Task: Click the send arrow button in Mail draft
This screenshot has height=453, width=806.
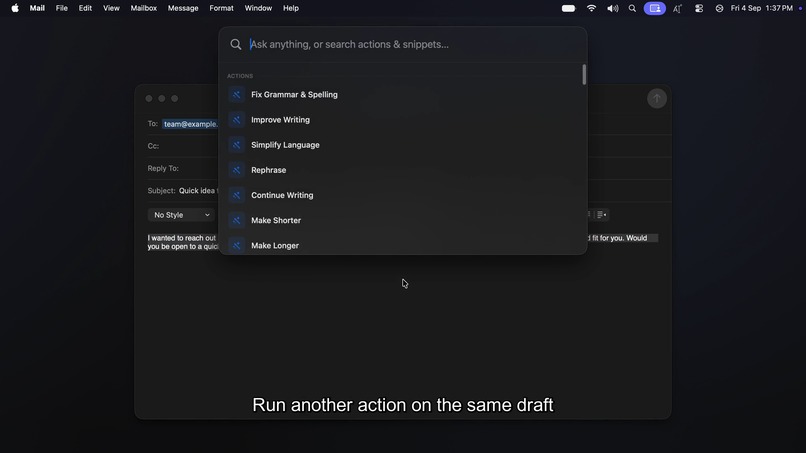Action: pyautogui.click(x=656, y=99)
